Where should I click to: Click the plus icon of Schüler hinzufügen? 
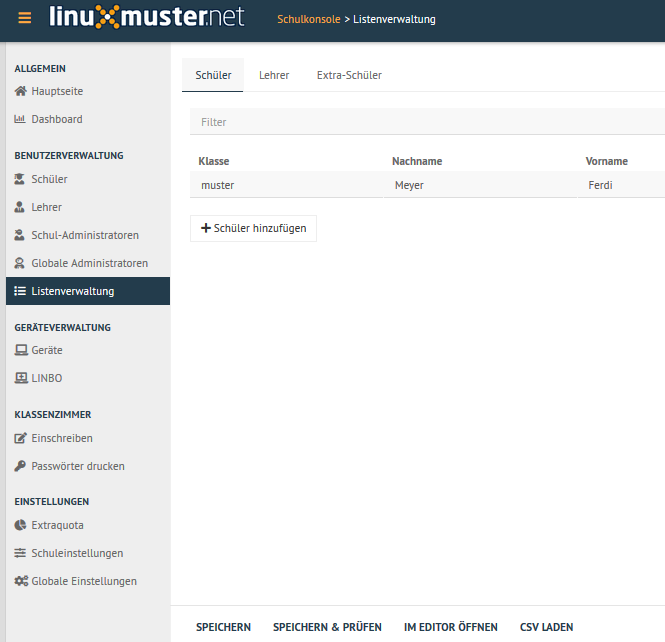pos(206,228)
